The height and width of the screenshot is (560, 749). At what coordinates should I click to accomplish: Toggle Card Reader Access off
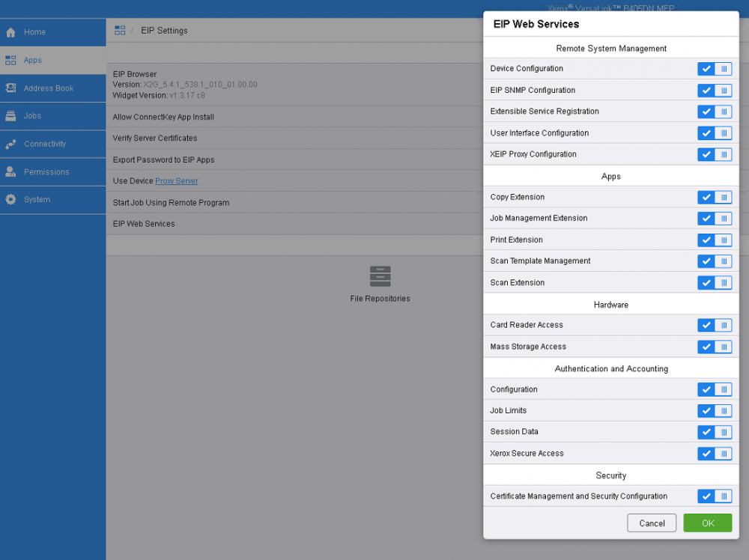[714, 326]
